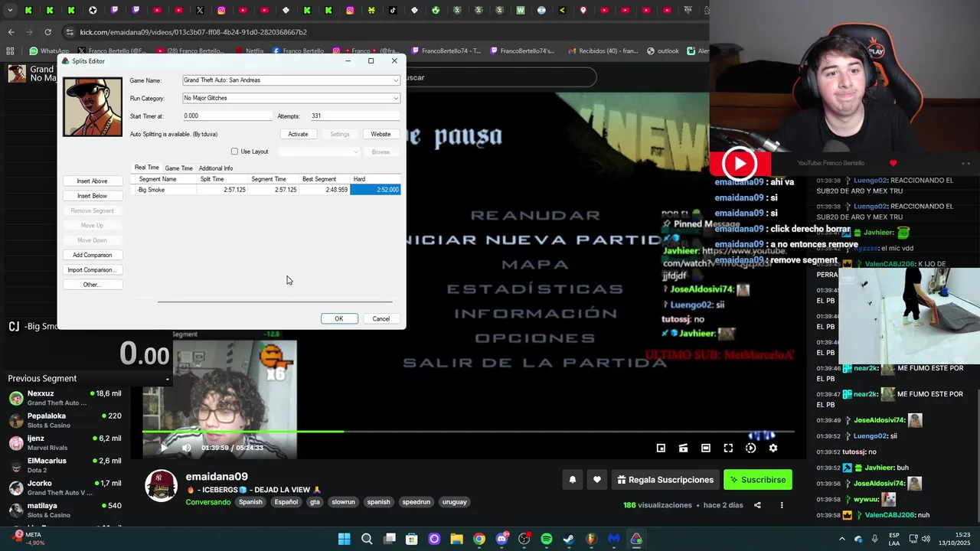Cancel the Splits Editor dialog

click(x=381, y=318)
